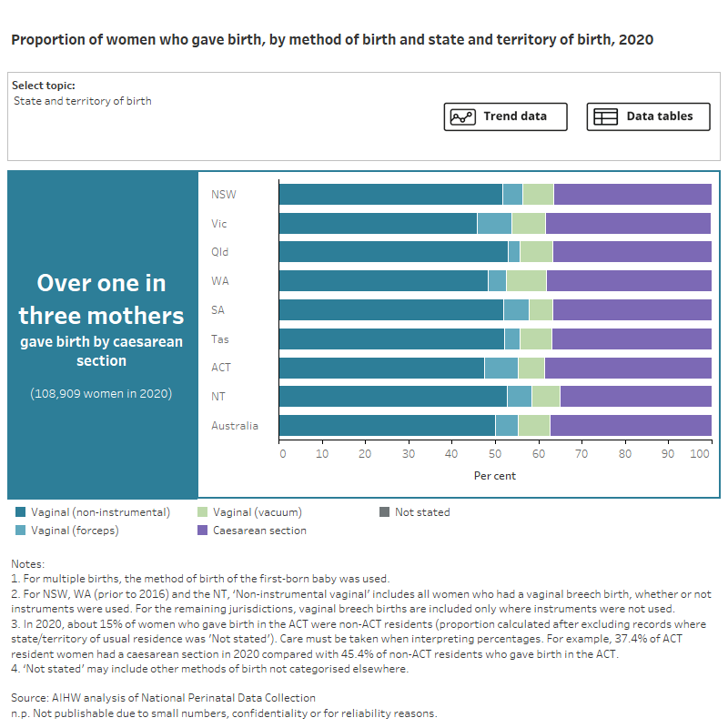Switch to the Data tables view
Image resolution: width=728 pixels, height=728 pixels.
(648, 116)
